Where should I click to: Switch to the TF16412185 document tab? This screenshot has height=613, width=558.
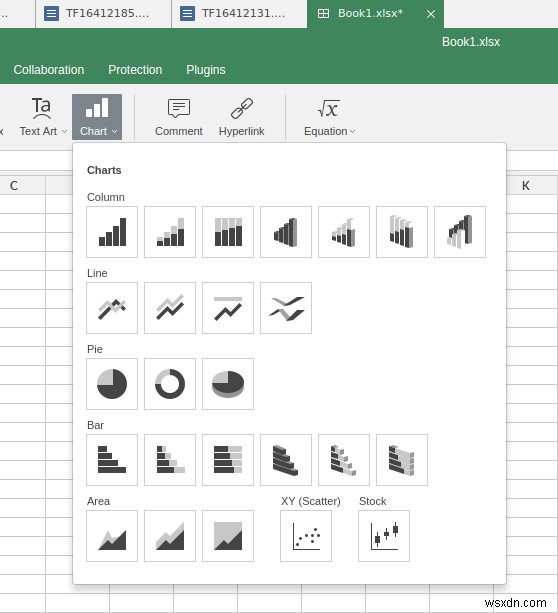coord(103,14)
